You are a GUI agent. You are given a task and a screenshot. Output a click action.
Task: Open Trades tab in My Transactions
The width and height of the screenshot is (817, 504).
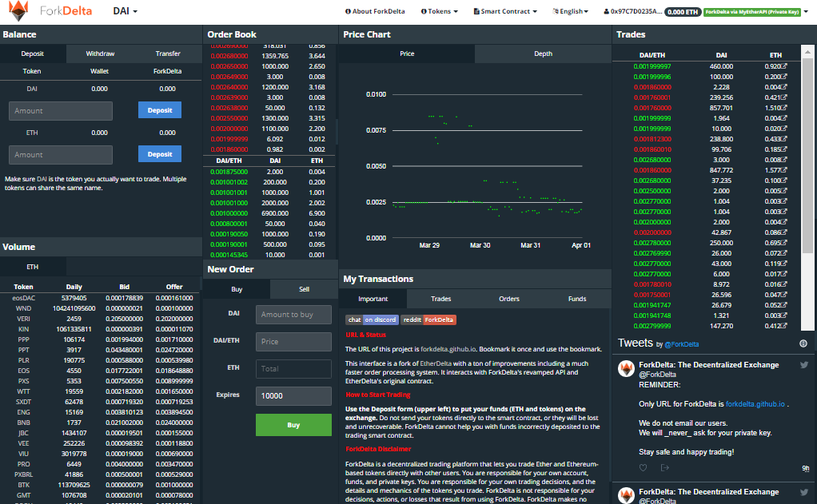[x=440, y=299]
